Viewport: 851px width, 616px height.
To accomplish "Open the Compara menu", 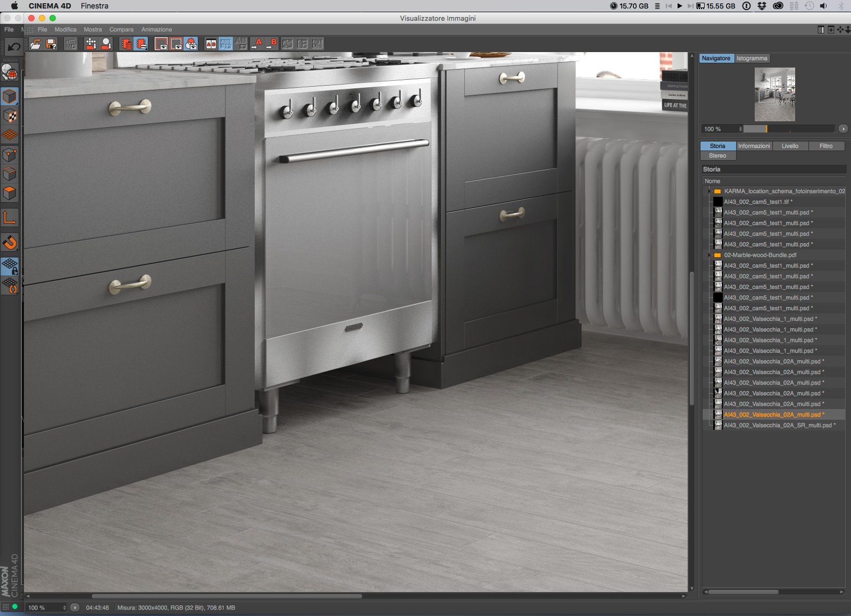I will click(x=121, y=30).
